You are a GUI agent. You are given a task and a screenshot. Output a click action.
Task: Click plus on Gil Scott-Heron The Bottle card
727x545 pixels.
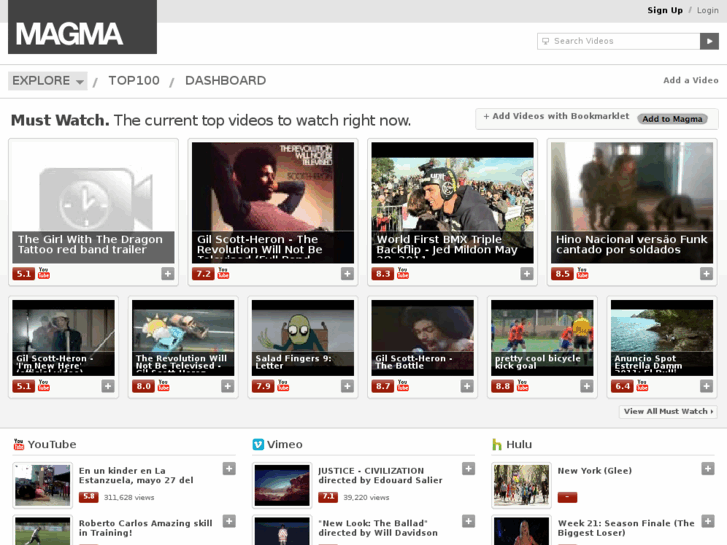[x=467, y=386]
